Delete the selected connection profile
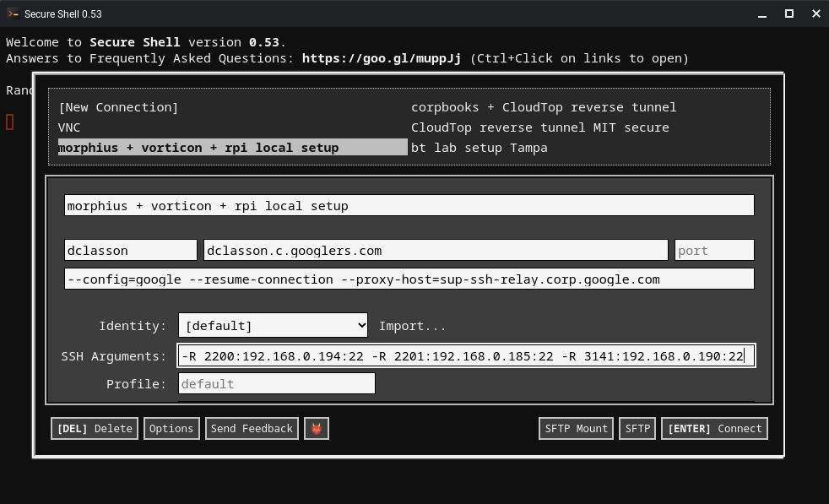This screenshot has height=504, width=829. point(95,429)
